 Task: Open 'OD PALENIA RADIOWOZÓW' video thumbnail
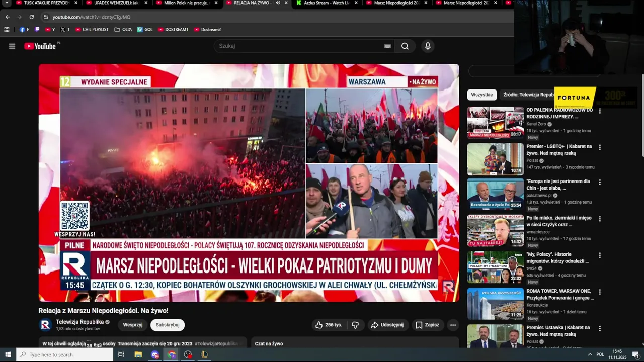point(496,122)
